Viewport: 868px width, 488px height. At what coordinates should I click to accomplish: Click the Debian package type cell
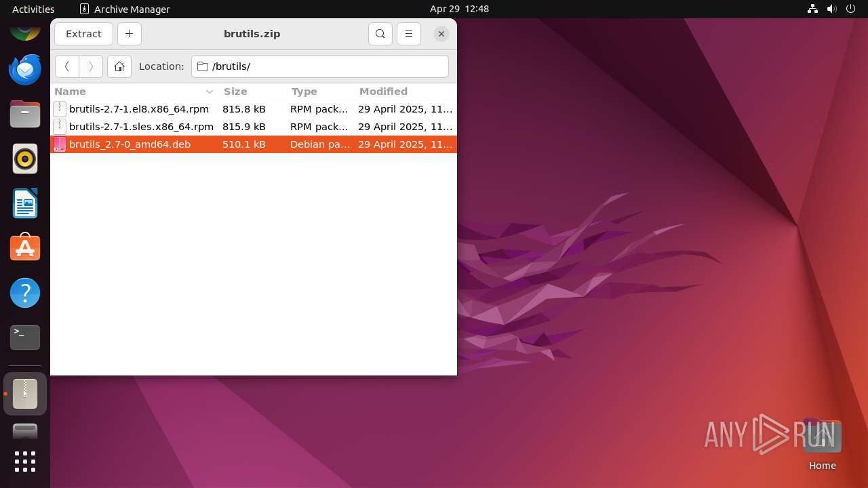pos(320,144)
